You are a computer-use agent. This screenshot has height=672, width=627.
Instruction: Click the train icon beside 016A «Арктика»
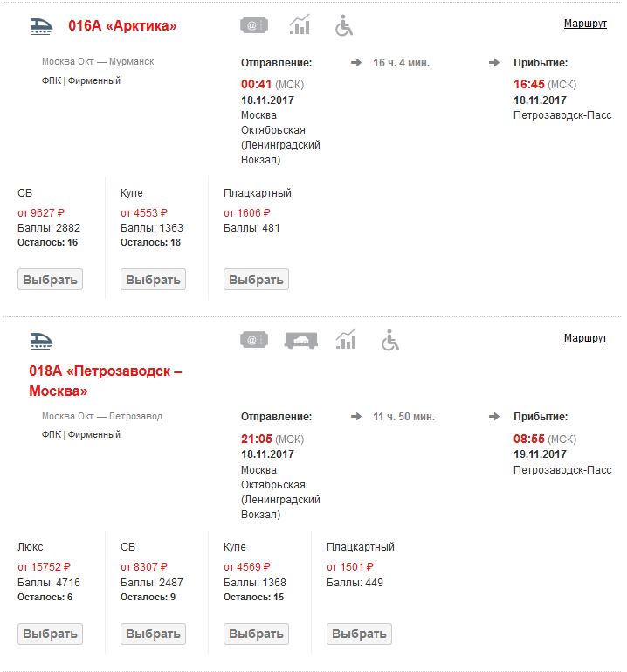(42, 25)
